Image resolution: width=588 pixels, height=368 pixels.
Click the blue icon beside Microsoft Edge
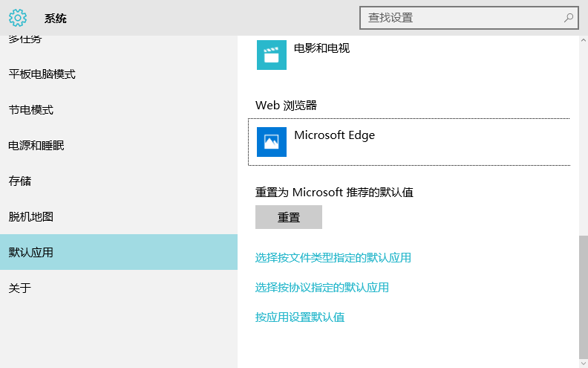[272, 142]
